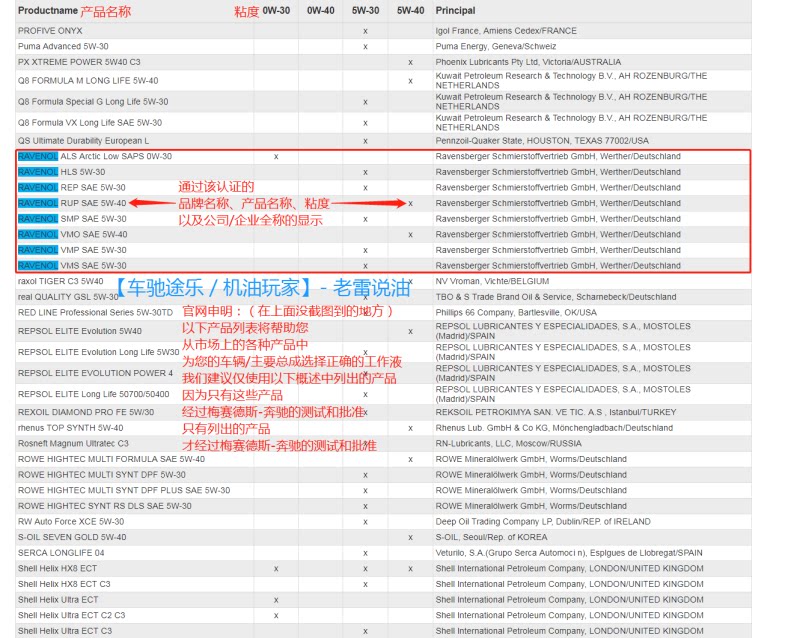The width and height of the screenshot is (800, 638).
Task: Click the RAVENOL RUP SAE 5W-40 product
Action: click(72, 203)
